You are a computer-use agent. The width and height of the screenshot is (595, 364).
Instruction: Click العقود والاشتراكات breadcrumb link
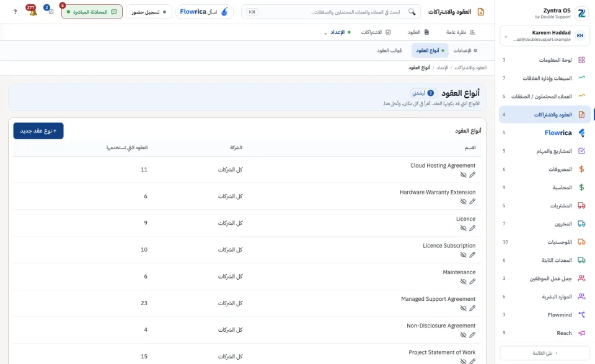470,67
